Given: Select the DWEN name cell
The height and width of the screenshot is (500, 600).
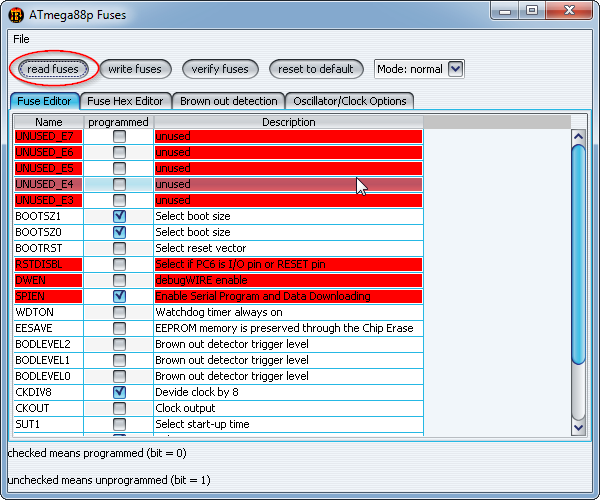Looking at the screenshot, I should click(49, 280).
